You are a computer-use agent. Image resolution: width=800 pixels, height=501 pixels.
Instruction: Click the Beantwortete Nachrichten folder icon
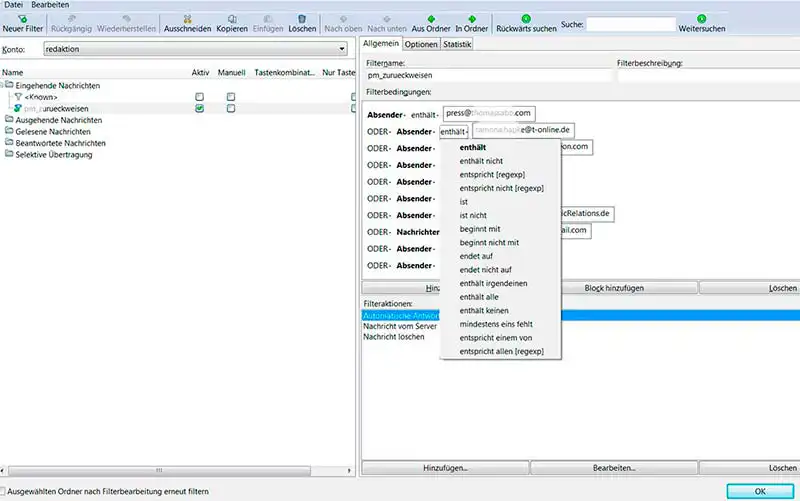[x=9, y=142]
